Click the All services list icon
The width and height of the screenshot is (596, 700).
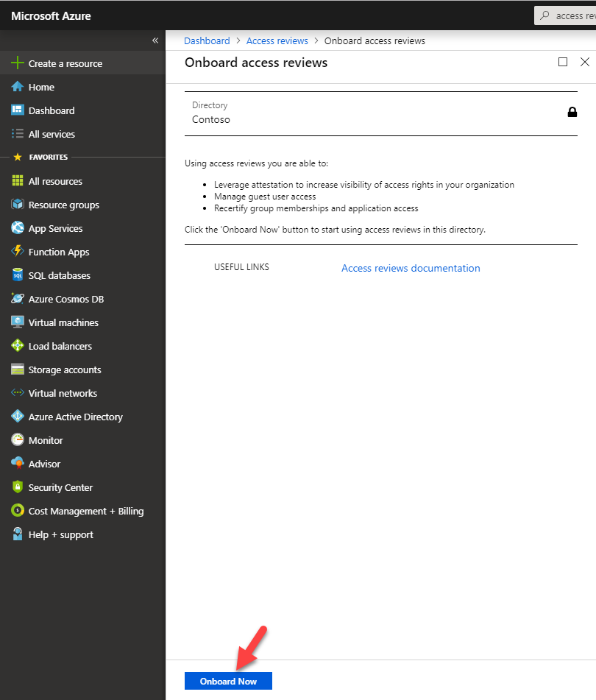[x=18, y=133]
